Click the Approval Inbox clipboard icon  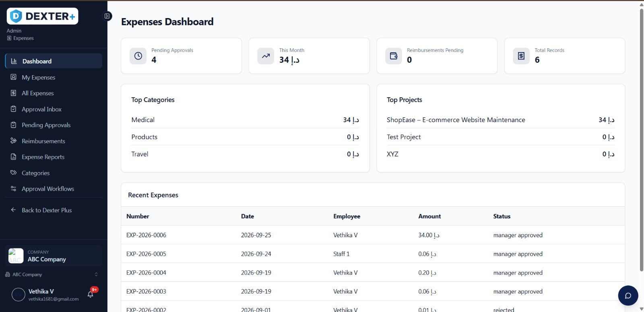13,109
